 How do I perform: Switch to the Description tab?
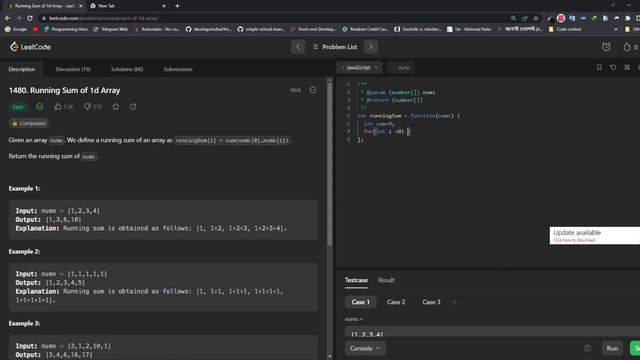[22, 69]
